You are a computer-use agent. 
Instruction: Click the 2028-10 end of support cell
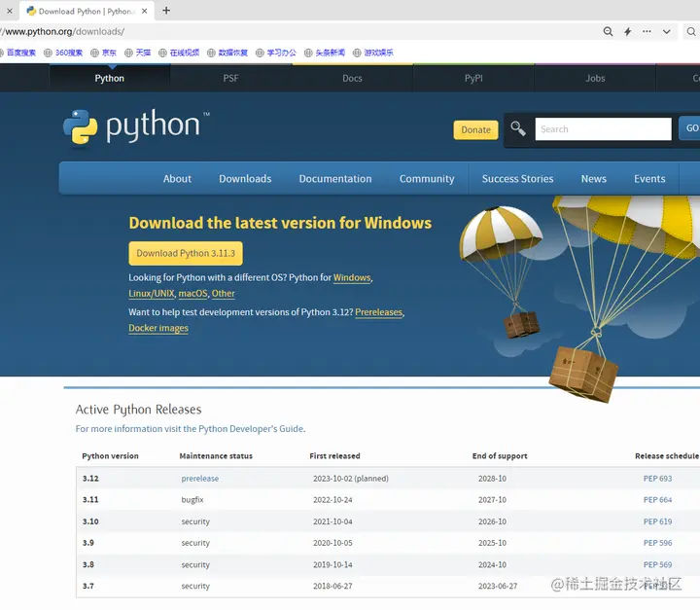492,479
